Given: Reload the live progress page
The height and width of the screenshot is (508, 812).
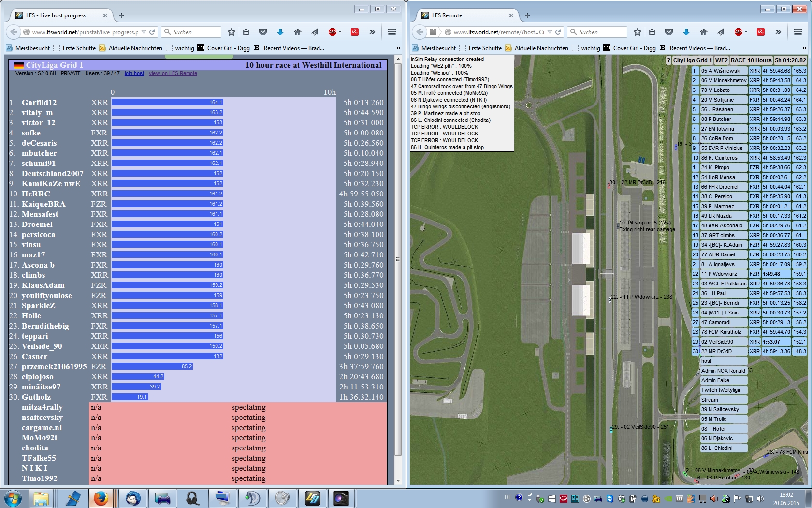Looking at the screenshot, I should point(152,32).
